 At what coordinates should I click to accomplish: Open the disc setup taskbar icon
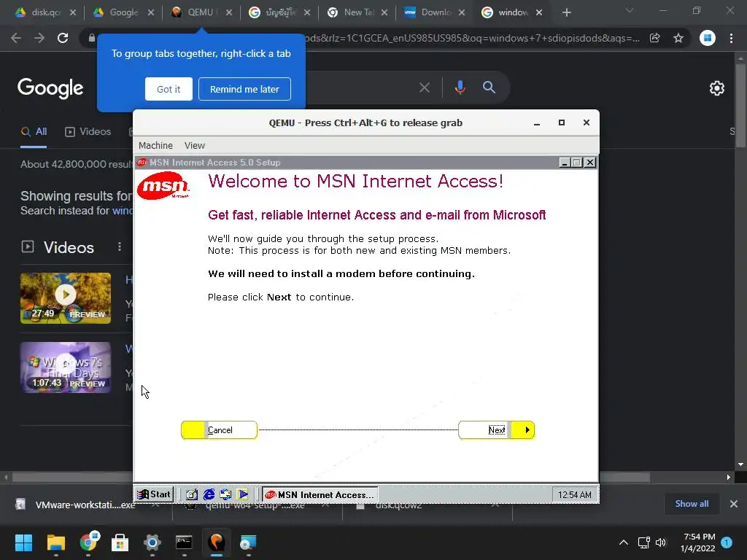click(248, 542)
